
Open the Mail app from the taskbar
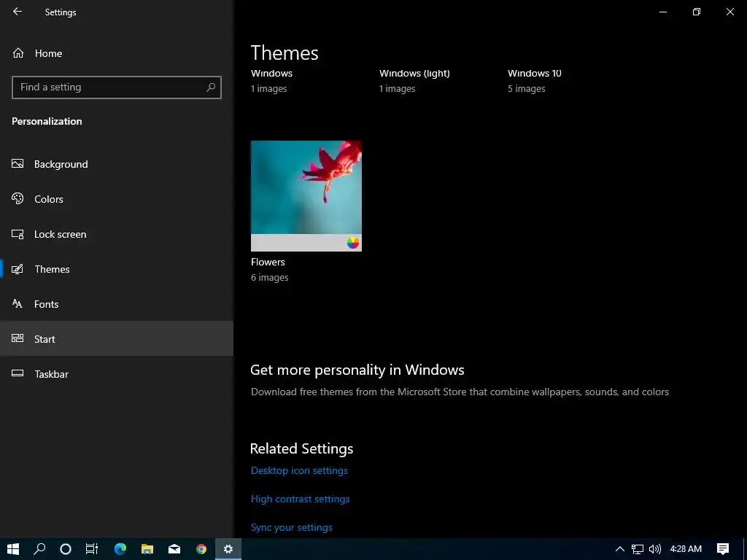[174, 549]
